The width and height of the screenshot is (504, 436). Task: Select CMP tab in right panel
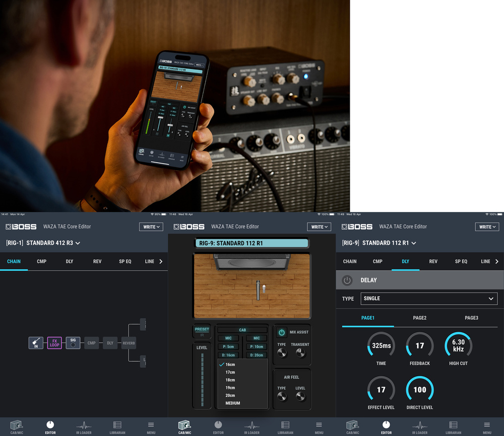pyautogui.click(x=377, y=261)
